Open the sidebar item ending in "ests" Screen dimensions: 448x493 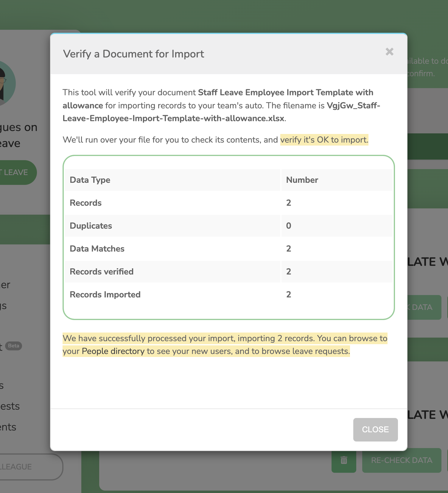click(x=10, y=406)
